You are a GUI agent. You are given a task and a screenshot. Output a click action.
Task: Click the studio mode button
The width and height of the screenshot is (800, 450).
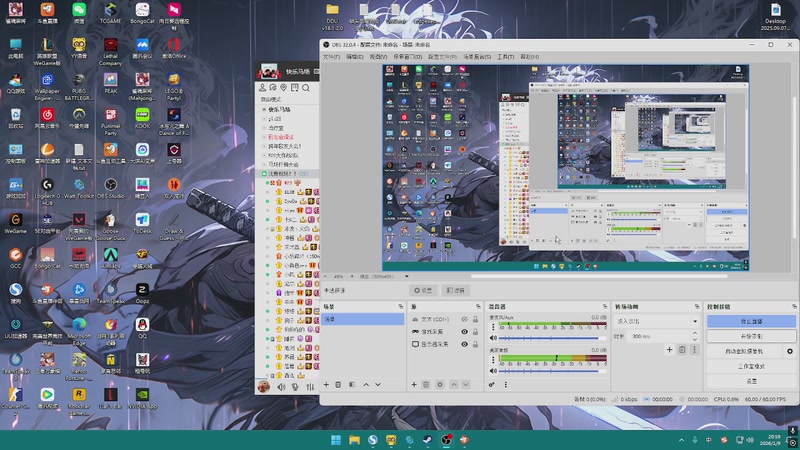point(751,366)
